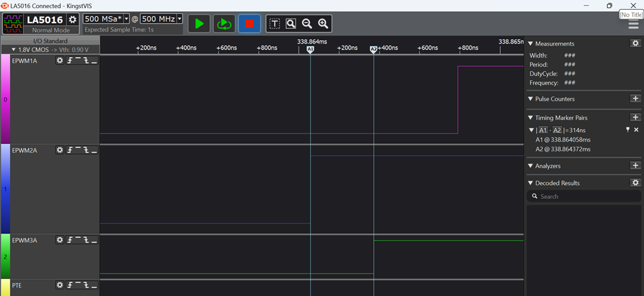The image size is (644, 296).
Task: Set falling edge trigger on EPWM3A
Action: [86, 240]
